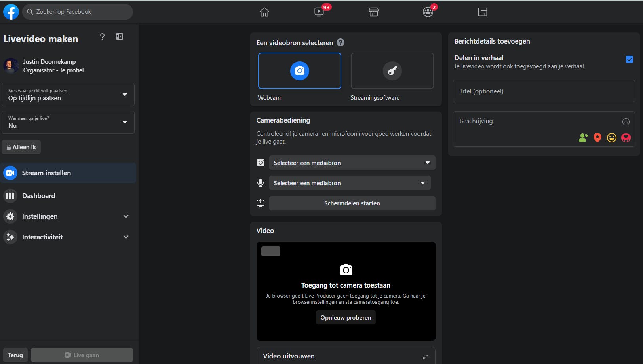This screenshot has height=364, width=643.
Task: Click the Dashboard icon in the sidebar
Action: (10, 196)
